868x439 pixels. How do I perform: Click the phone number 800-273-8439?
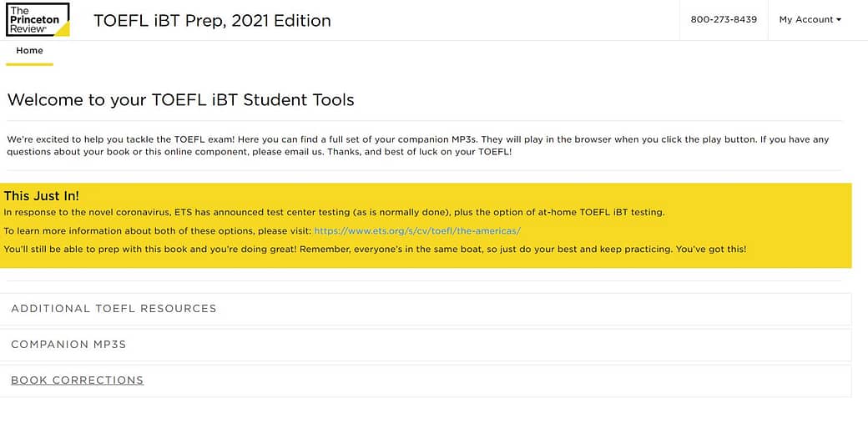point(724,20)
